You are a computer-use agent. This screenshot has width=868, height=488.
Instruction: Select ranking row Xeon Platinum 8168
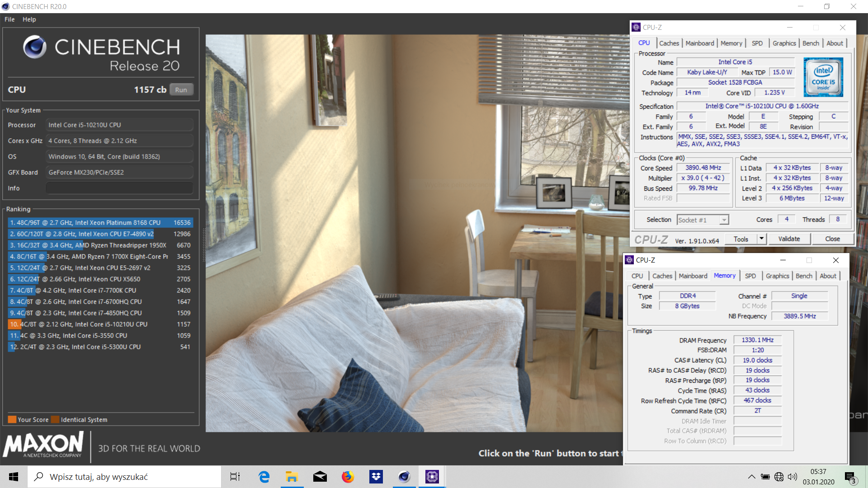[x=100, y=222]
